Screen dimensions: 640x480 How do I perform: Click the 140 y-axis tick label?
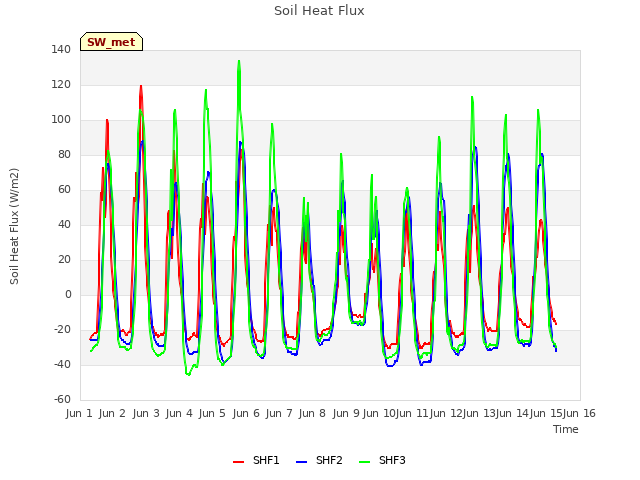coord(61,49)
